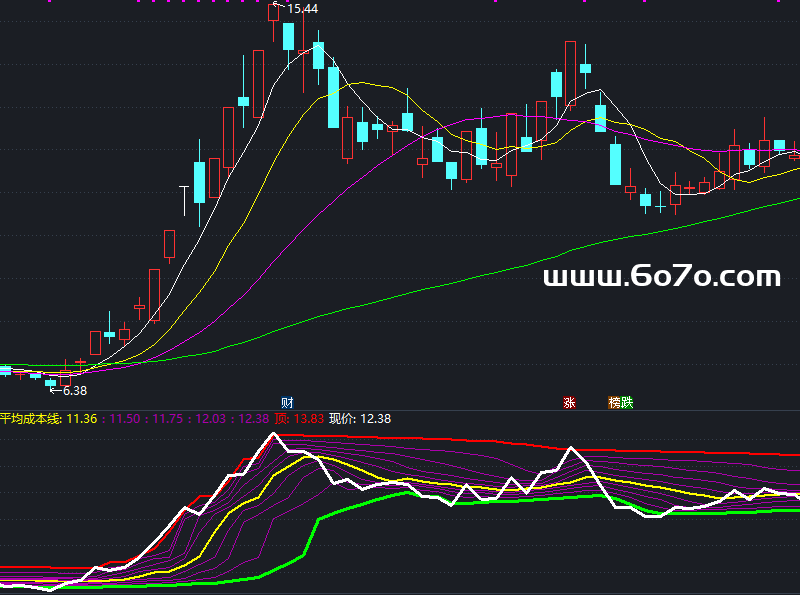Image resolution: width=800 pixels, height=595 pixels.
Task: Select the white price line peak in indicator panel
Action: (x=273, y=435)
